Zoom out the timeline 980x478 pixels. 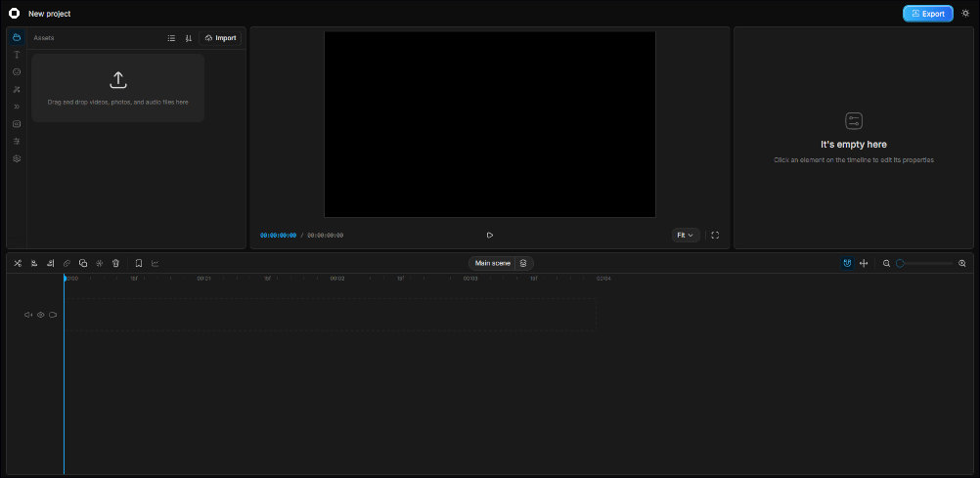tap(886, 263)
